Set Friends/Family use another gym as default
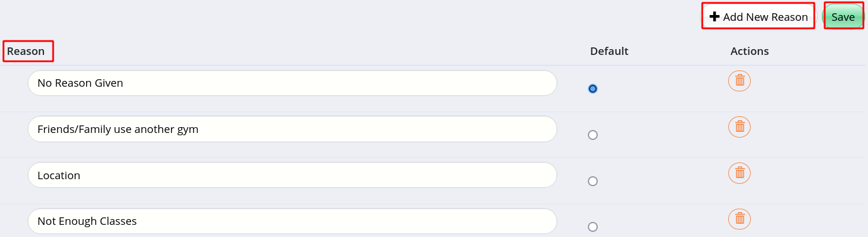 593,135
